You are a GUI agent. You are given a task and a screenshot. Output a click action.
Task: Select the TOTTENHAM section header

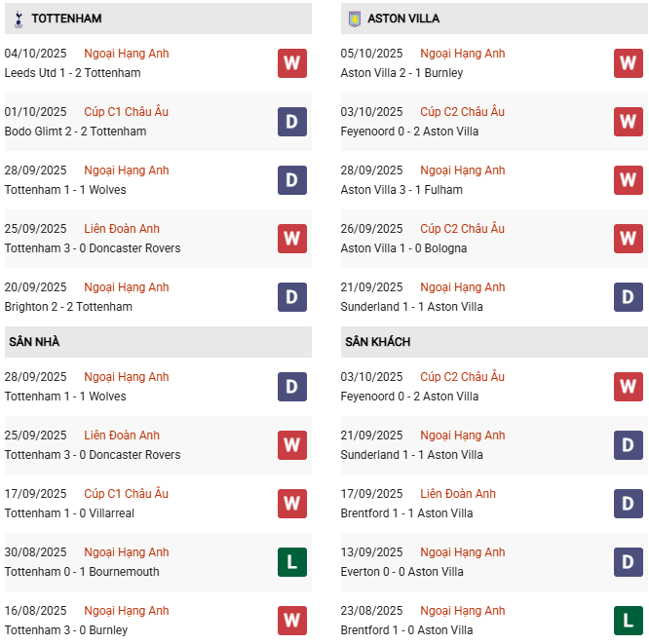[66, 19]
